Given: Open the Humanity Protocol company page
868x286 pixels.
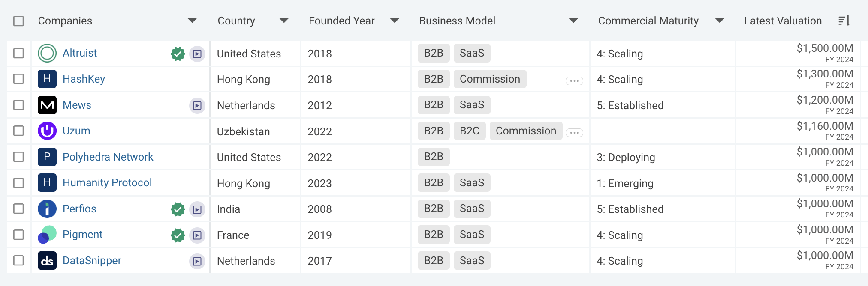Looking at the screenshot, I should [x=107, y=182].
